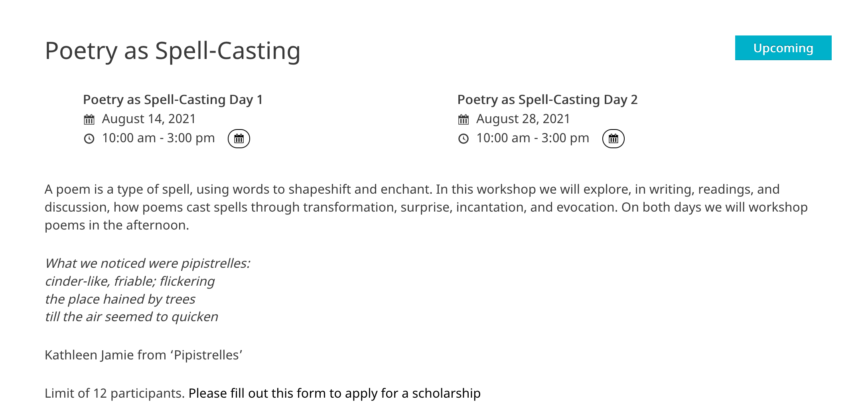Click the Upcoming status badge
This screenshot has width=868, height=416.
tap(783, 48)
